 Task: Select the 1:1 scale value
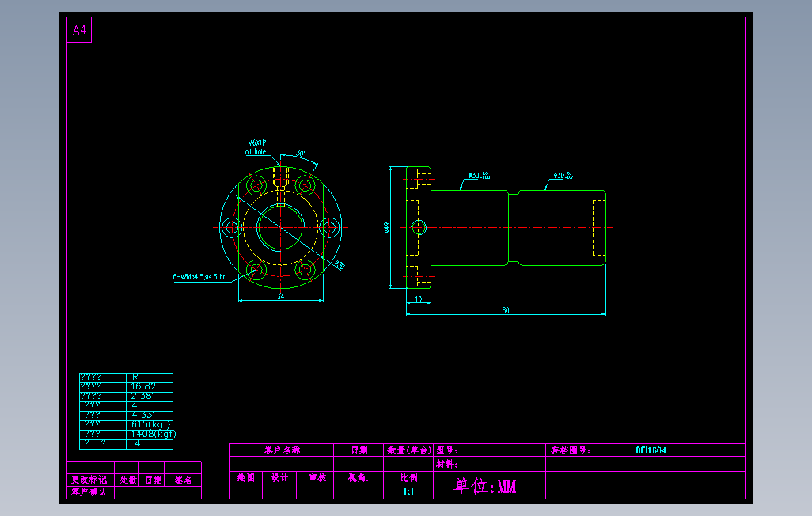coord(408,491)
